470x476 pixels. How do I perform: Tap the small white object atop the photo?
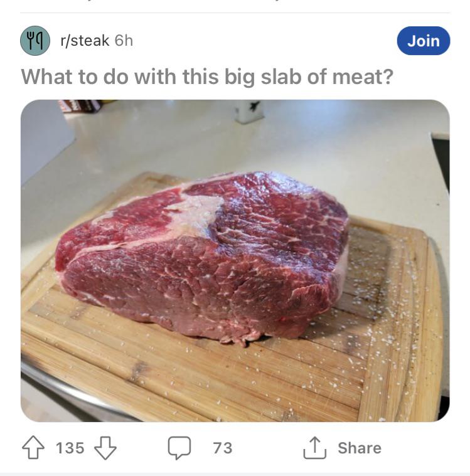point(249,111)
